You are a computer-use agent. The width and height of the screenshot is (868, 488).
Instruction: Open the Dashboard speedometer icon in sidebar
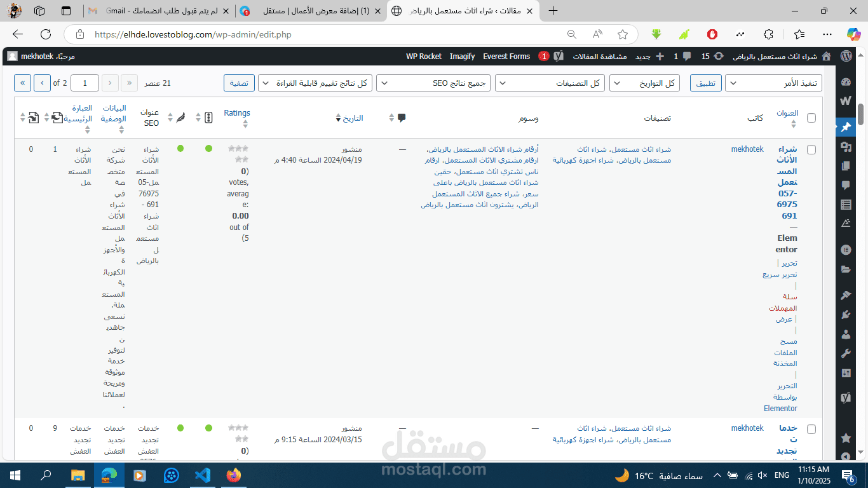pyautogui.click(x=846, y=81)
